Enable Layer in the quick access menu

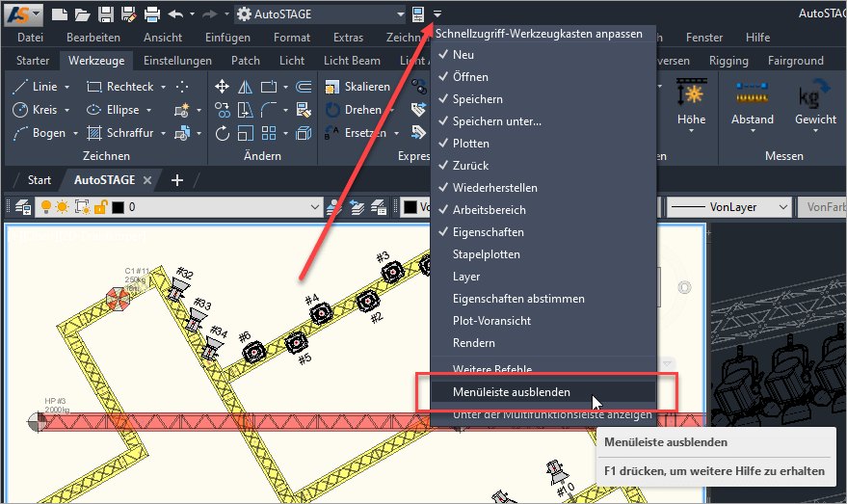click(x=466, y=277)
